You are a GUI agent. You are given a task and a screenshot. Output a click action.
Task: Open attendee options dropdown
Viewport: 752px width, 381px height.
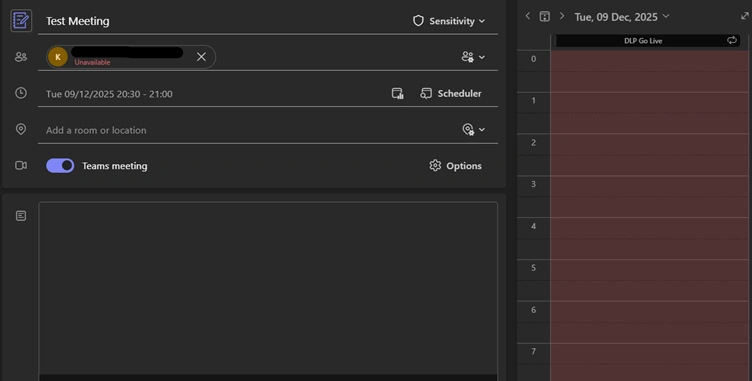pyautogui.click(x=473, y=57)
